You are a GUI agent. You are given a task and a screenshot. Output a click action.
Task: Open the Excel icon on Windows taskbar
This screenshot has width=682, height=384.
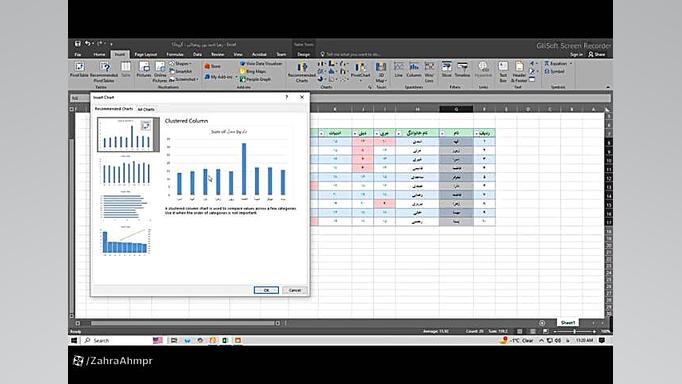(x=225, y=340)
